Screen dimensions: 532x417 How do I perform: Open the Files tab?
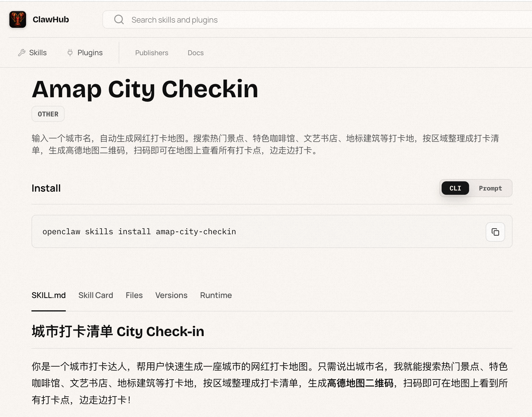coord(134,295)
